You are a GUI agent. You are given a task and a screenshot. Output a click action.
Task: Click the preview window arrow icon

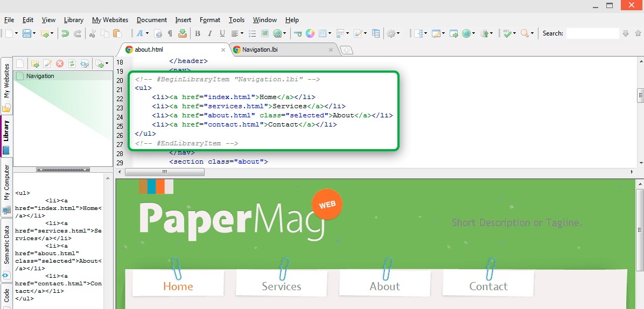[x=454, y=34]
